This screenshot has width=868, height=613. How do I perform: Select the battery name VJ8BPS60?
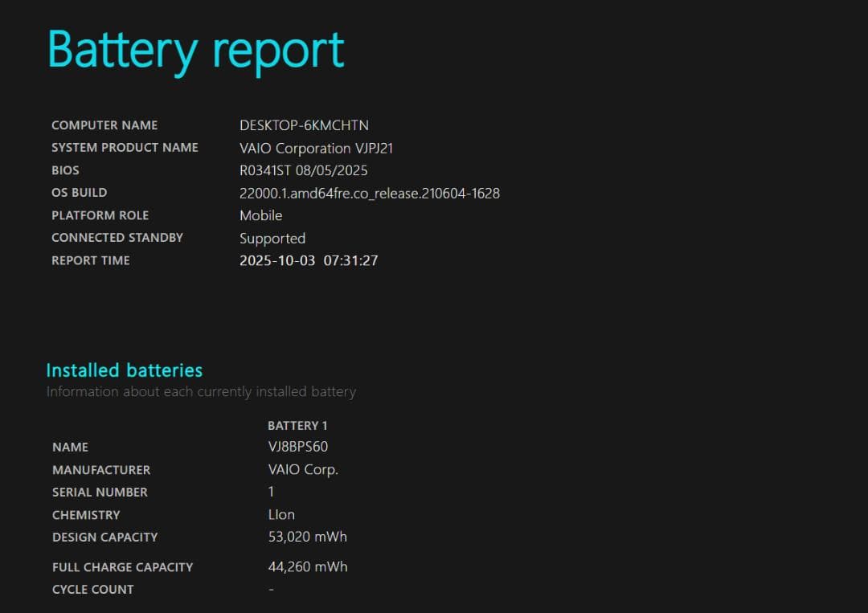[x=297, y=447]
